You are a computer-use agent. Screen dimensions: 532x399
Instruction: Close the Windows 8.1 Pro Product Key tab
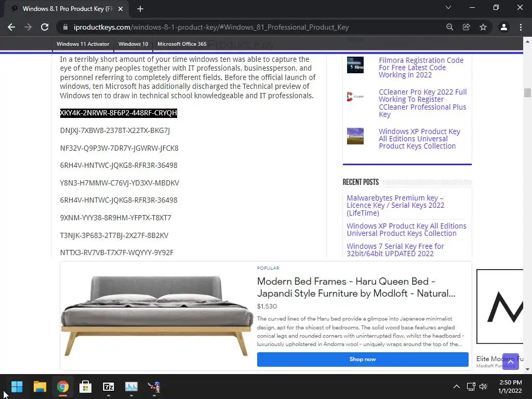pyautogui.click(x=121, y=9)
